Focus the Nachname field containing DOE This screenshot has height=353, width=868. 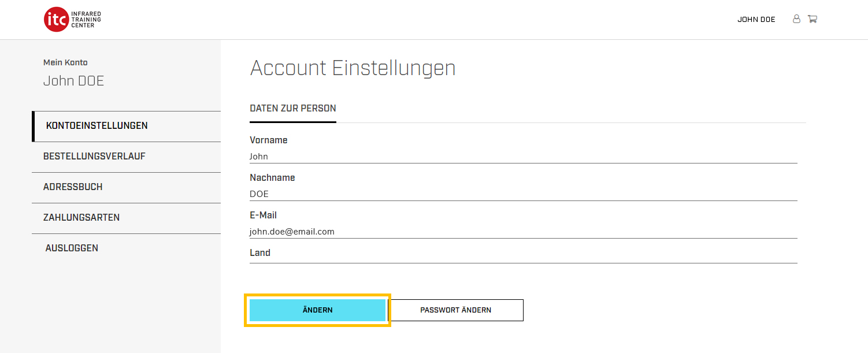point(524,194)
